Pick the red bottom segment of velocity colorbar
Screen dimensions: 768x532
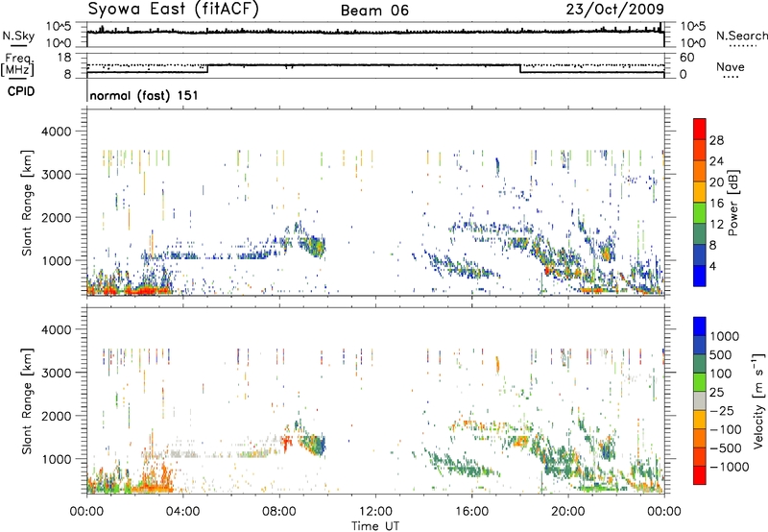[x=700, y=475]
